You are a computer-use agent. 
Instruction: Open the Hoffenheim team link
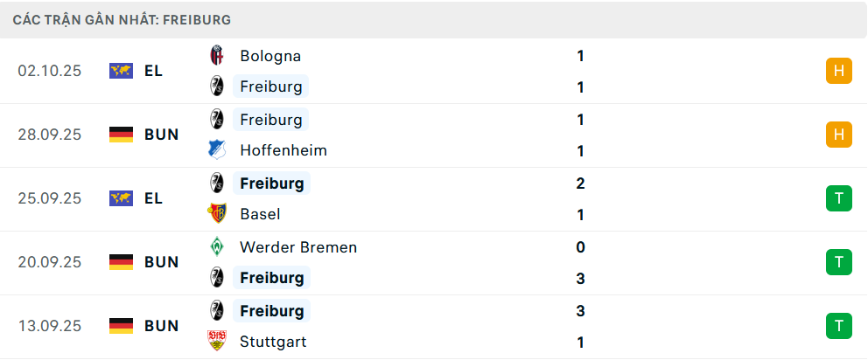[x=283, y=150]
